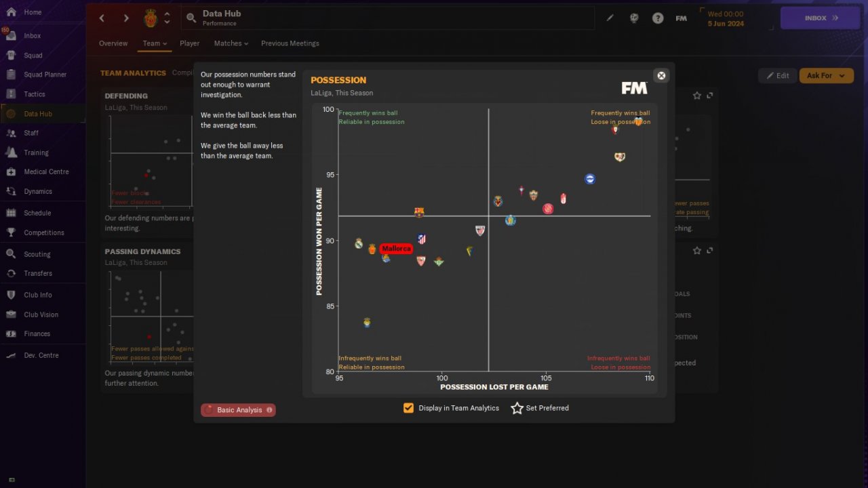Image resolution: width=868 pixels, height=488 pixels.
Task: Open the Medical Centre sidebar icon
Action: [x=11, y=171]
